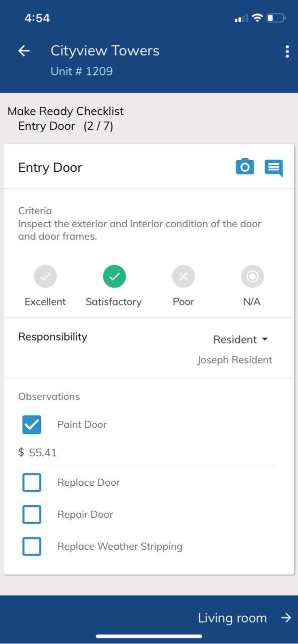298x644 pixels.
Task: Open the comment note icon
Action: [273, 168]
